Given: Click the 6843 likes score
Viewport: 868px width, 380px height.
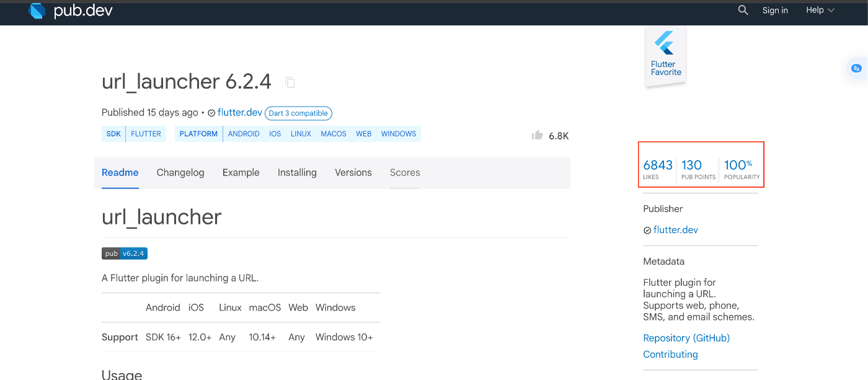Looking at the screenshot, I should [658, 169].
